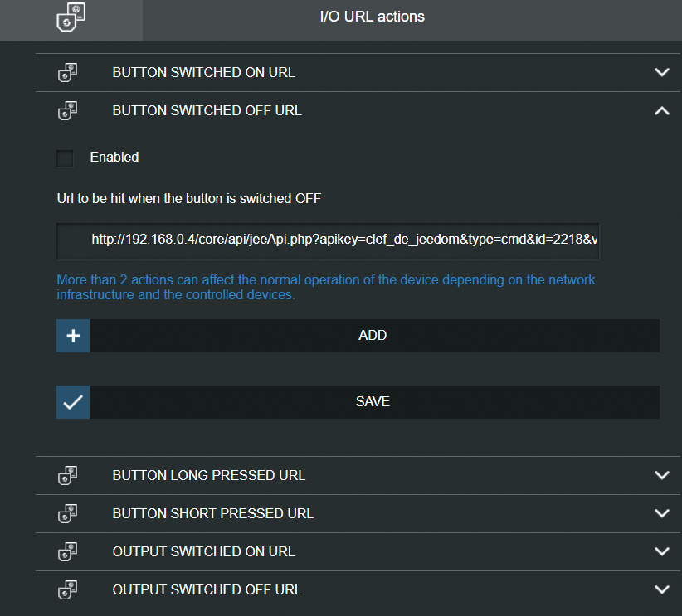Click icon beside BUTTON LONG PRESSED URL

[x=67, y=475]
